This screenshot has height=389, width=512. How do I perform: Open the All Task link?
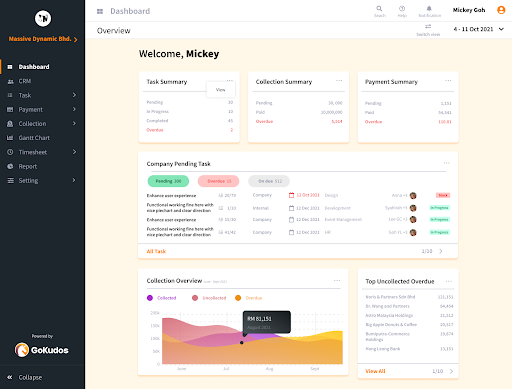156,251
